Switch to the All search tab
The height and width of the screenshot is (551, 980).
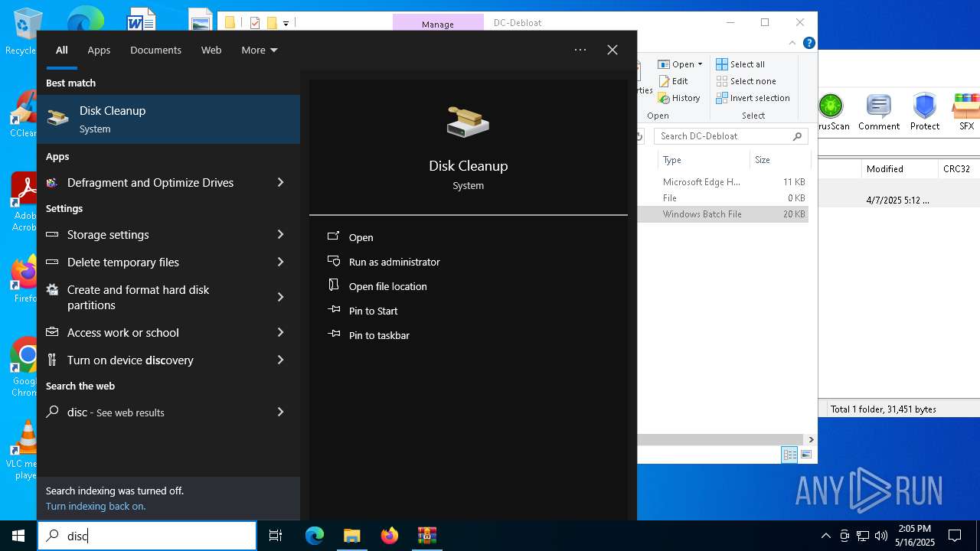[x=62, y=50]
